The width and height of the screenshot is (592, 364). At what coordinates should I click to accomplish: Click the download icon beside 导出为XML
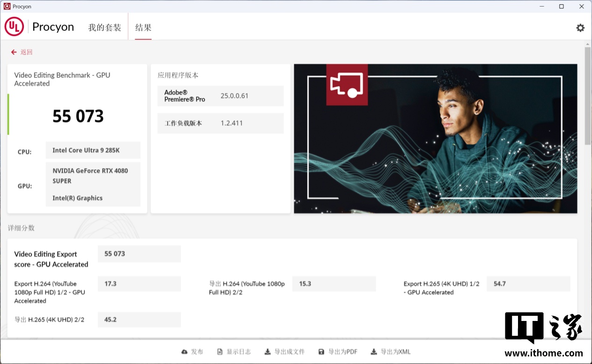[x=374, y=352]
